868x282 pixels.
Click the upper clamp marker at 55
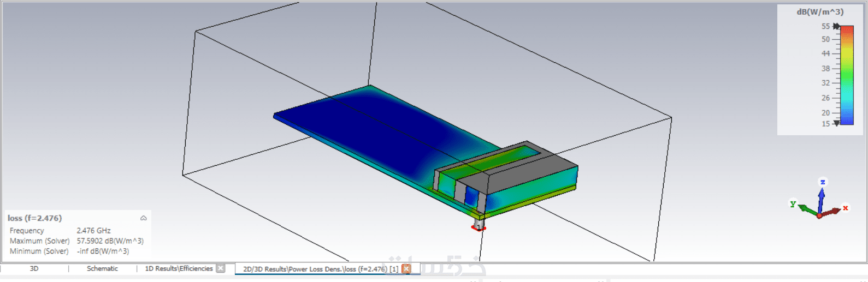(x=837, y=26)
